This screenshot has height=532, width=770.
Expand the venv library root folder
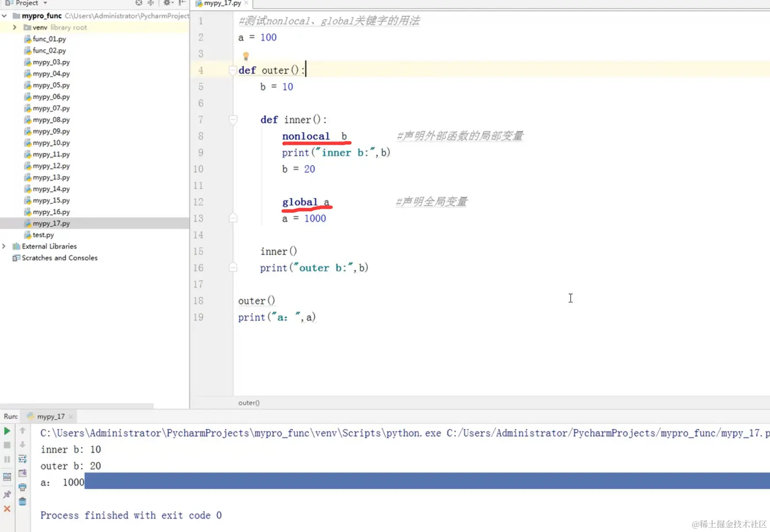coord(15,27)
